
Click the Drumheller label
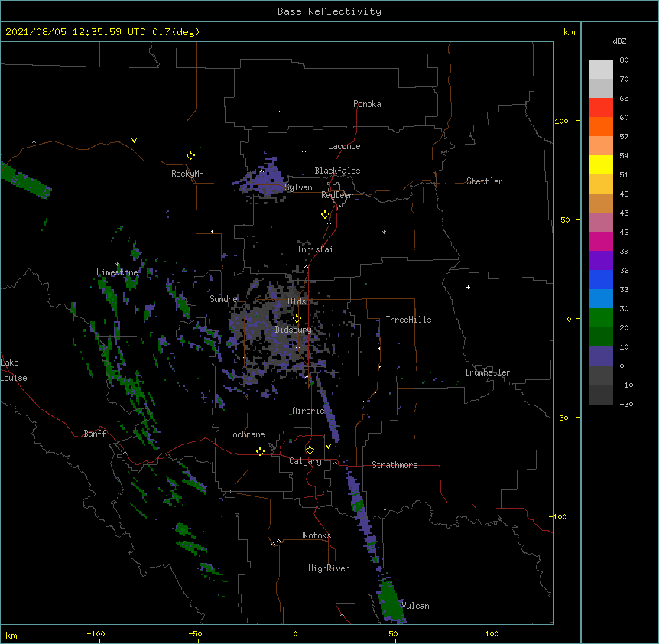point(488,372)
